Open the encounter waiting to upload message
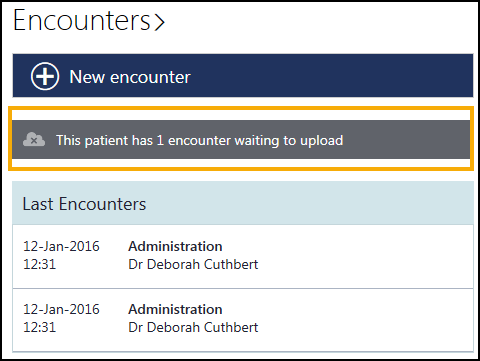480x361 pixels. (x=199, y=140)
